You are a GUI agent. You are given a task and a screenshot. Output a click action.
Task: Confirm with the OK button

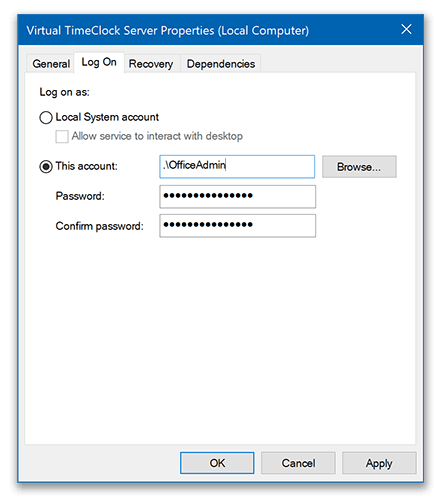[x=217, y=463]
